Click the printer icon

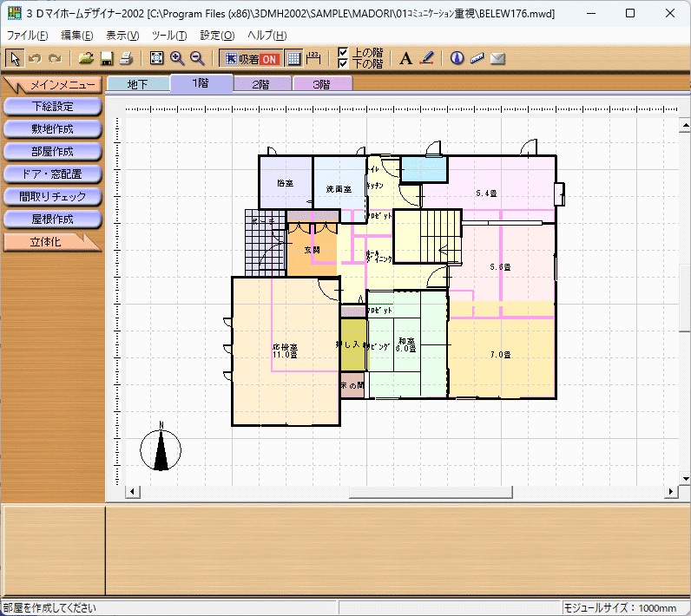[126, 58]
